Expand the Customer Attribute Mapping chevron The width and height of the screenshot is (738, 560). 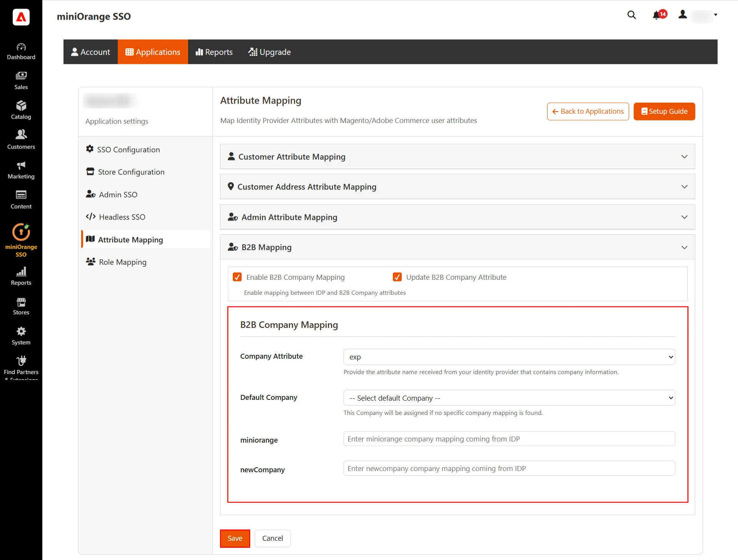(x=685, y=157)
